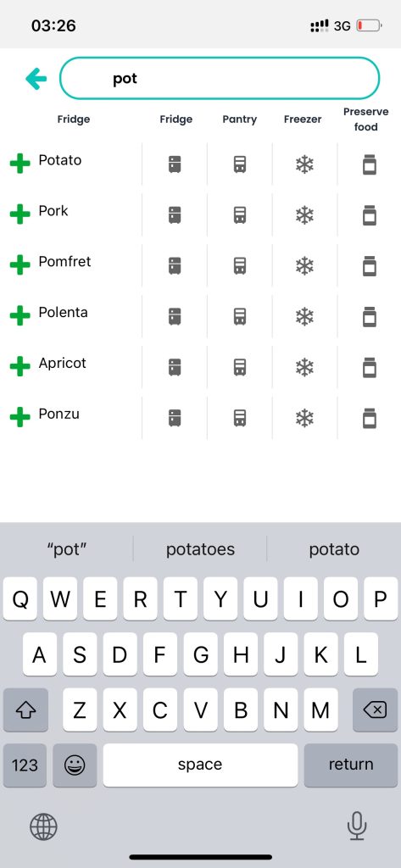Open the emoji keyboard
The image size is (401, 868).
[x=75, y=765]
